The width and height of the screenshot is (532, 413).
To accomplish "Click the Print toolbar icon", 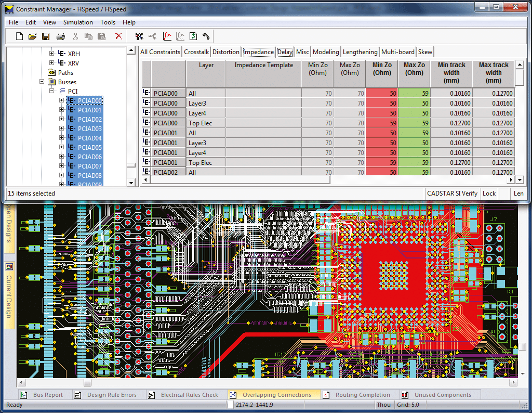I will point(61,36).
